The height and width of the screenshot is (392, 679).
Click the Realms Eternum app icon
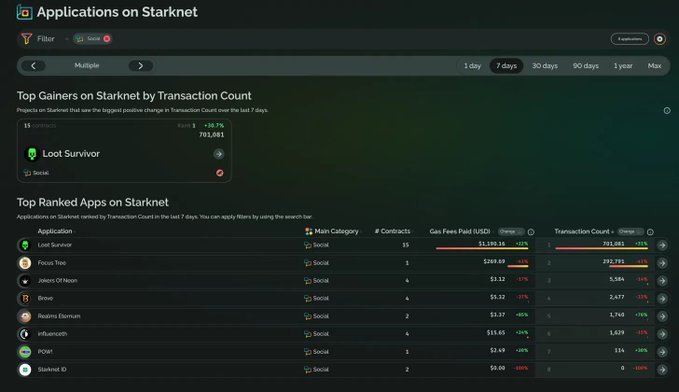tap(25, 316)
